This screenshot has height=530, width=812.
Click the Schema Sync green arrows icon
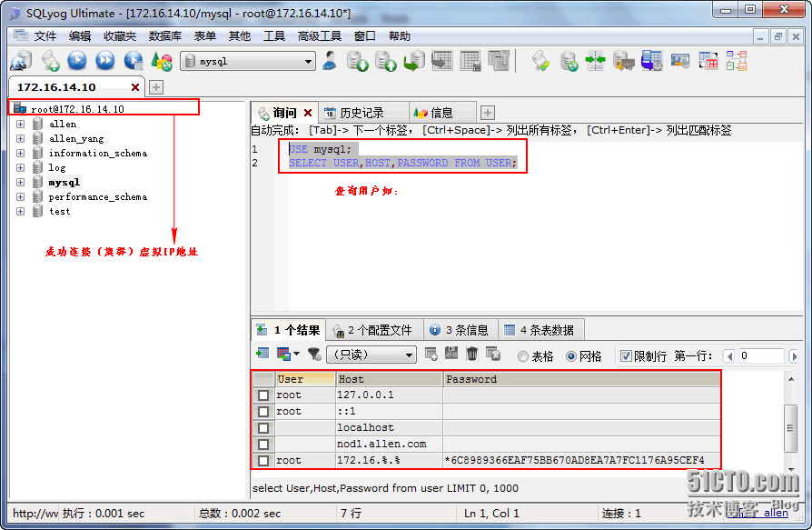596,61
